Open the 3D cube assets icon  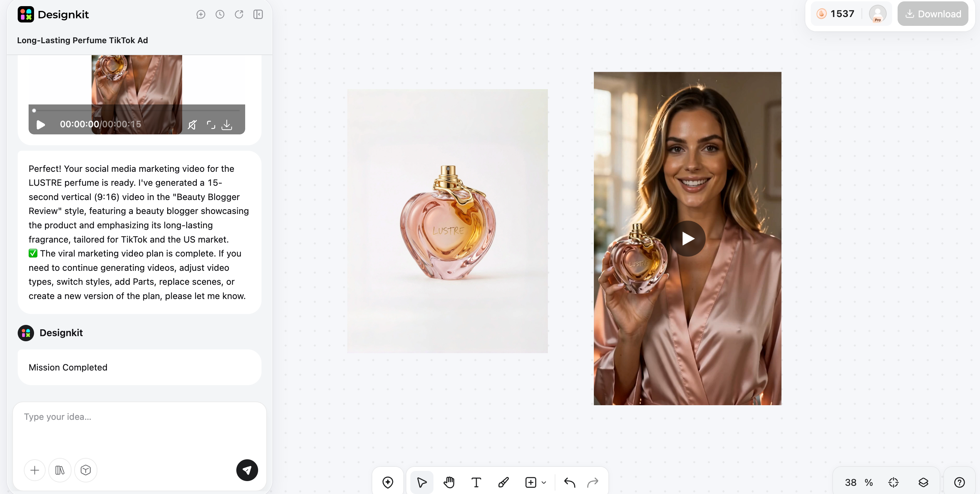[x=85, y=470]
